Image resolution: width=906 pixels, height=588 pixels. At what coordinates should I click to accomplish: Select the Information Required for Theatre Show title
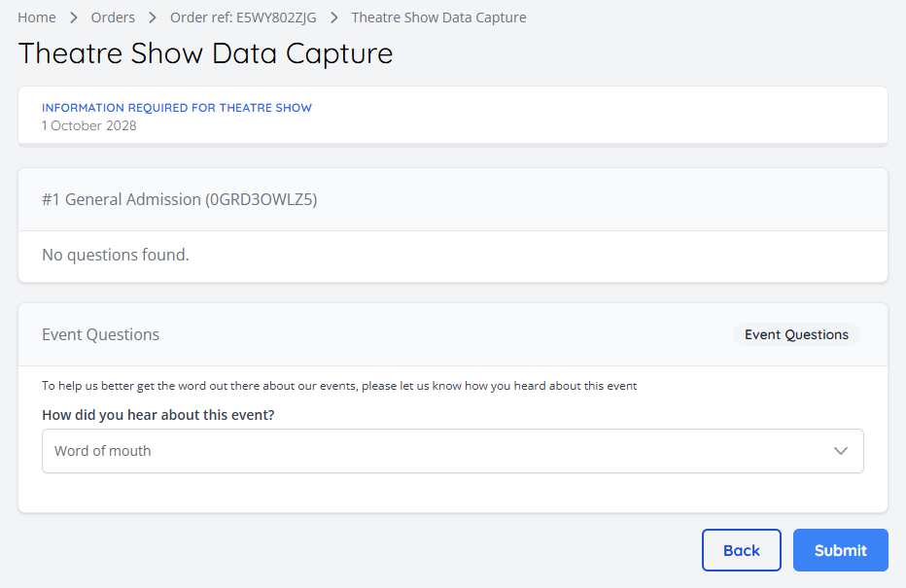click(177, 108)
